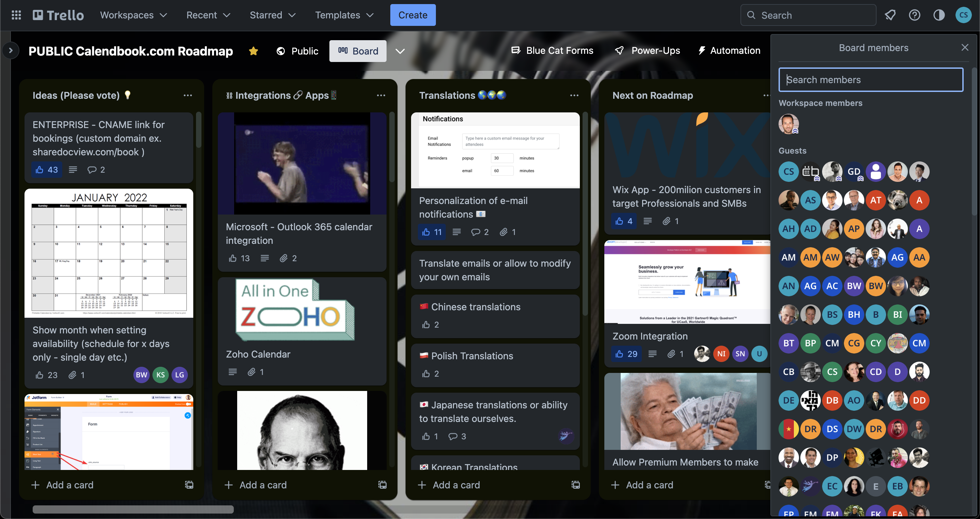Expand board views chevron next to Board

[x=400, y=51]
